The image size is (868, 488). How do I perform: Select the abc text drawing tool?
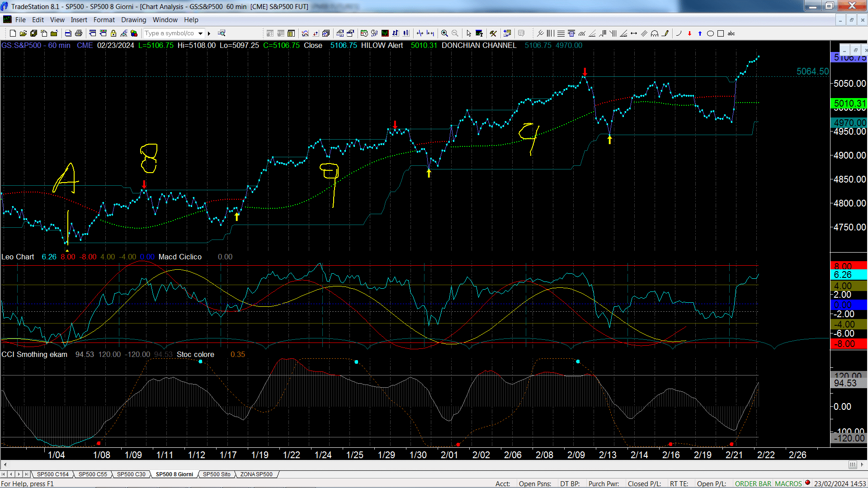pos(731,33)
